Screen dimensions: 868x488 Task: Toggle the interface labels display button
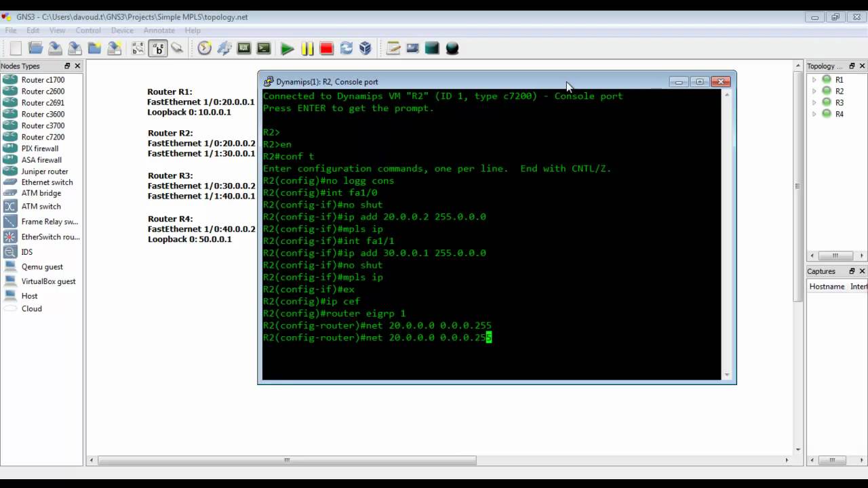[158, 48]
